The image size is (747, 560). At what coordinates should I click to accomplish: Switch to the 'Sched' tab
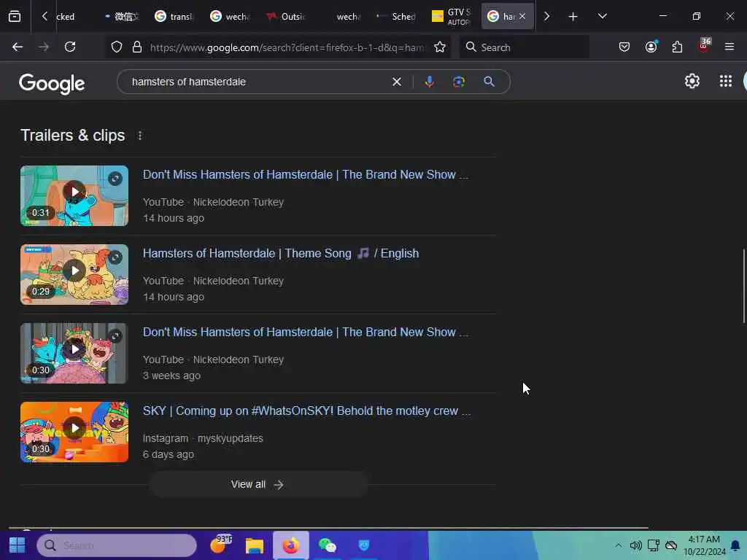(396, 17)
